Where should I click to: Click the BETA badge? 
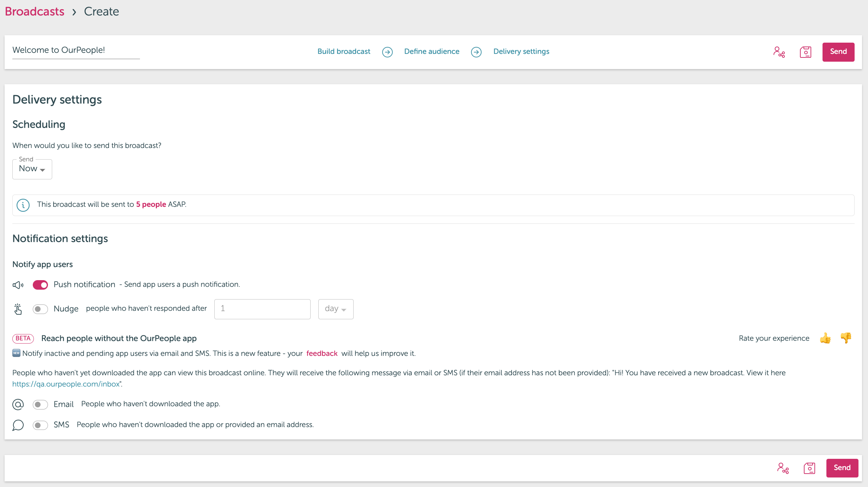coord(23,338)
